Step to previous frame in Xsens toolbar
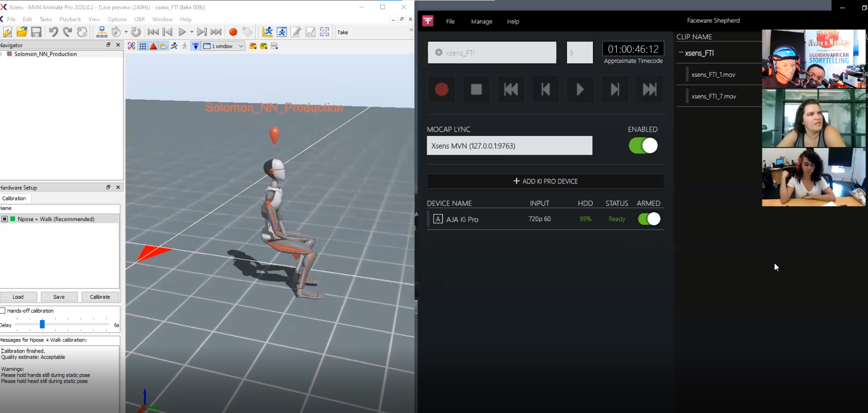The image size is (868, 413). [168, 32]
